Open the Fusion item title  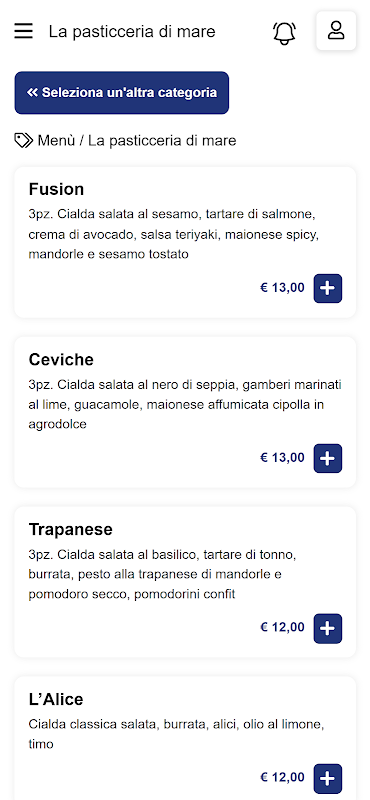coord(56,189)
